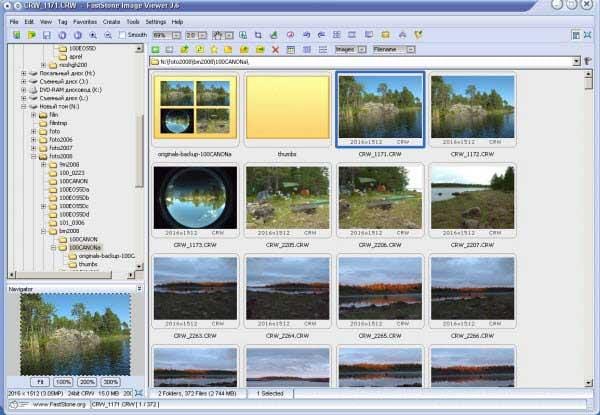Click the email images envelope icon
Viewport: 600px width, 415px height.
click(x=385, y=35)
